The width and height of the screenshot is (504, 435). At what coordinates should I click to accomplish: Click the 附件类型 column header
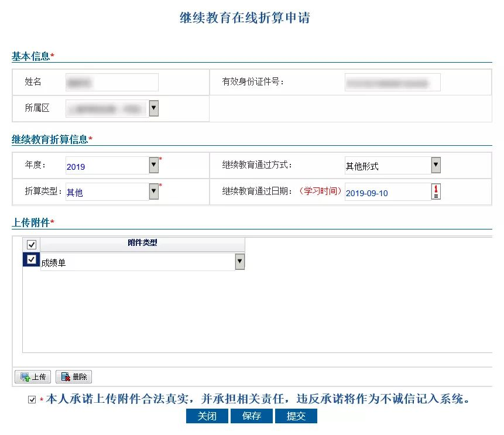coord(142,243)
